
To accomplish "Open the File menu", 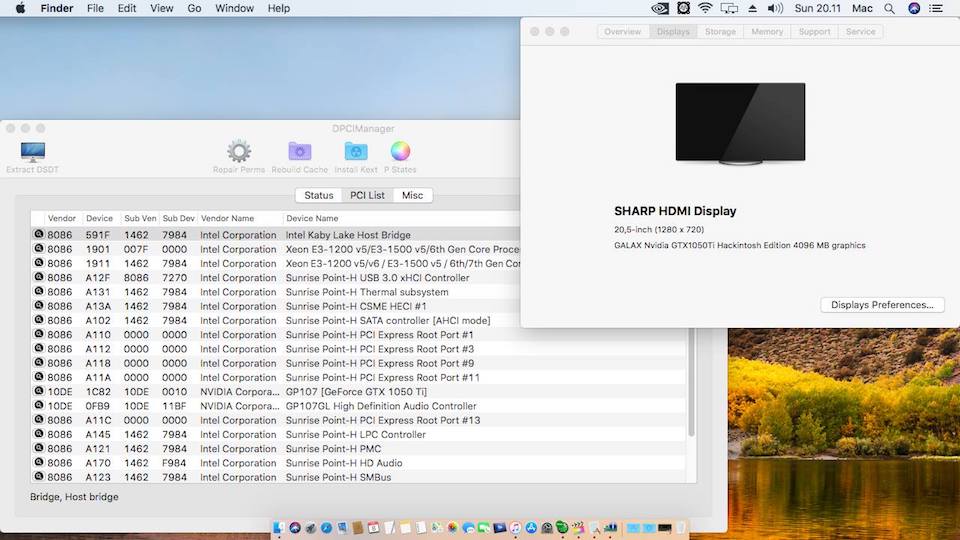I will 95,8.
